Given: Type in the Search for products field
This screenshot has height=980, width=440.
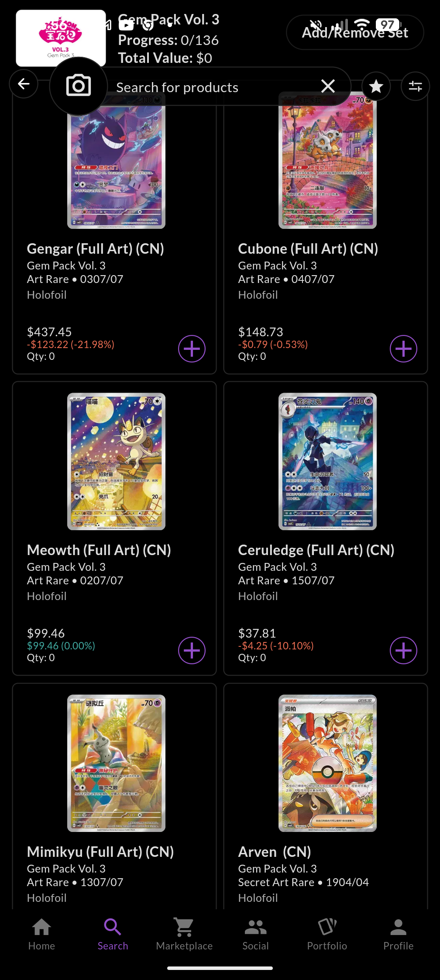Looking at the screenshot, I should [210, 87].
